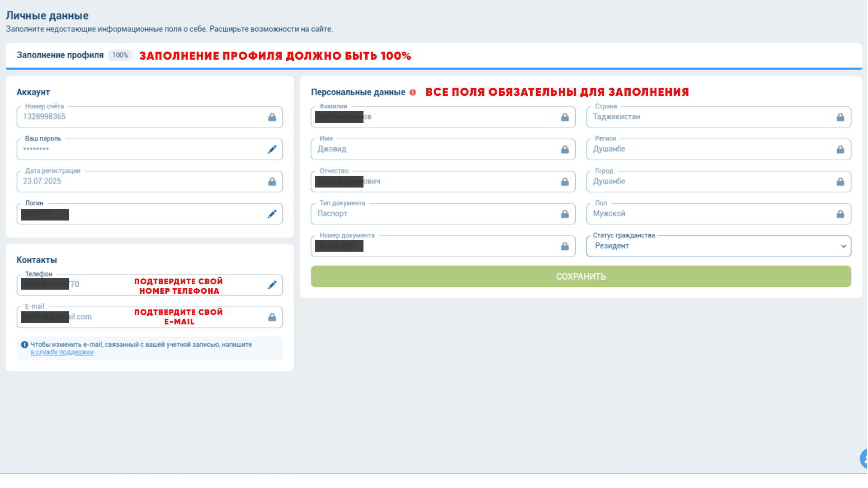Click edit pencil in Телефон field
The height and width of the screenshot is (488, 868).
(272, 285)
